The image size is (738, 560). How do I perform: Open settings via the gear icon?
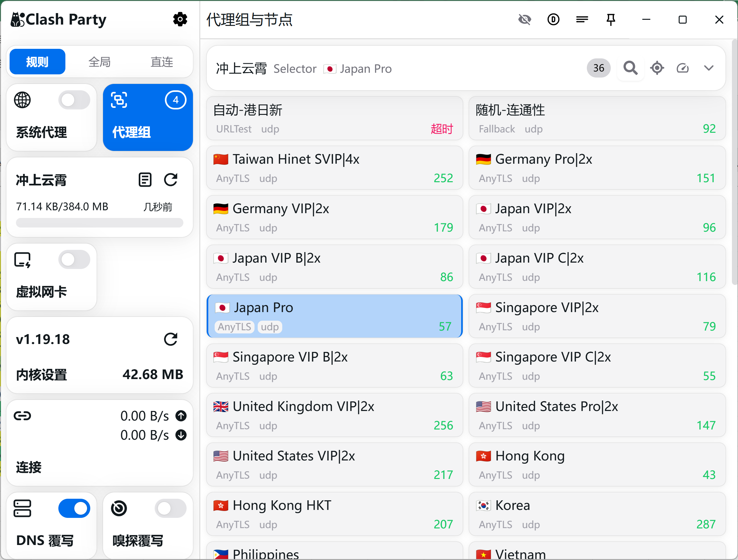180,19
